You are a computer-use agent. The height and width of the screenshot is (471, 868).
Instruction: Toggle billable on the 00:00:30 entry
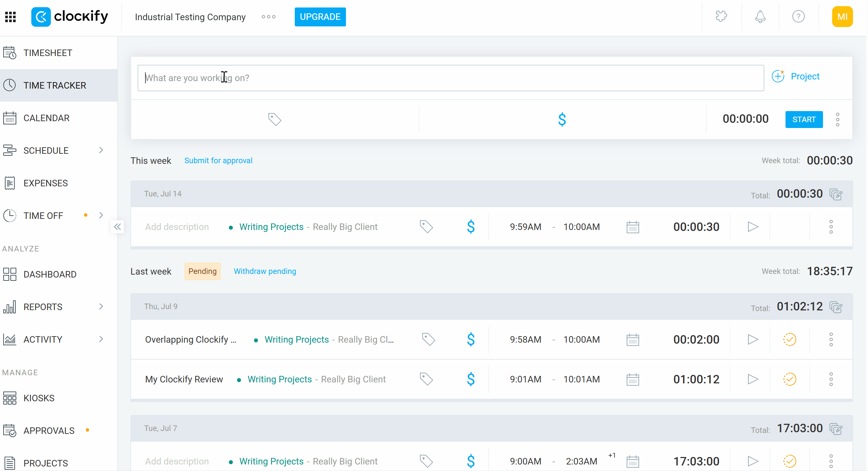(x=471, y=227)
